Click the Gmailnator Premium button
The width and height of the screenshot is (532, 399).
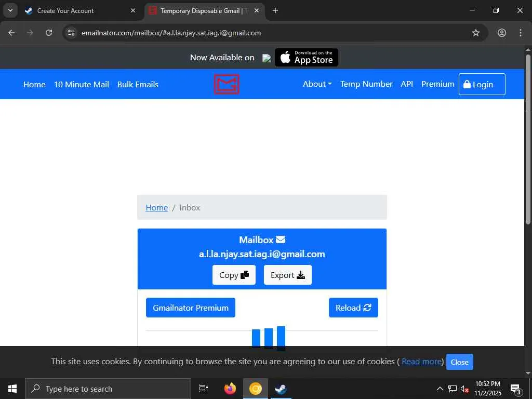tap(190, 308)
